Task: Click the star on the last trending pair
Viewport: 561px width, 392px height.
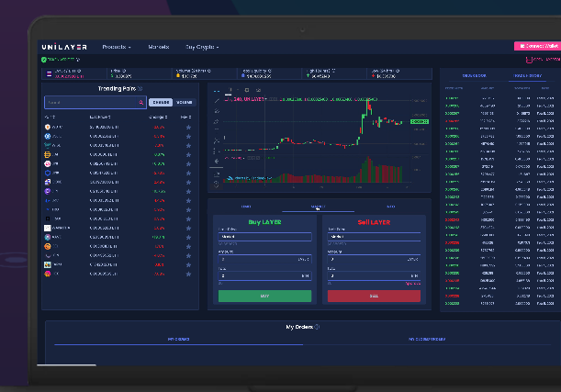Action: [188, 274]
